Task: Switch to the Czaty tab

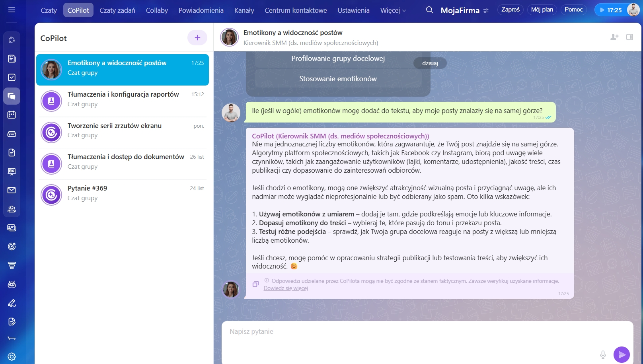Action: (x=49, y=10)
